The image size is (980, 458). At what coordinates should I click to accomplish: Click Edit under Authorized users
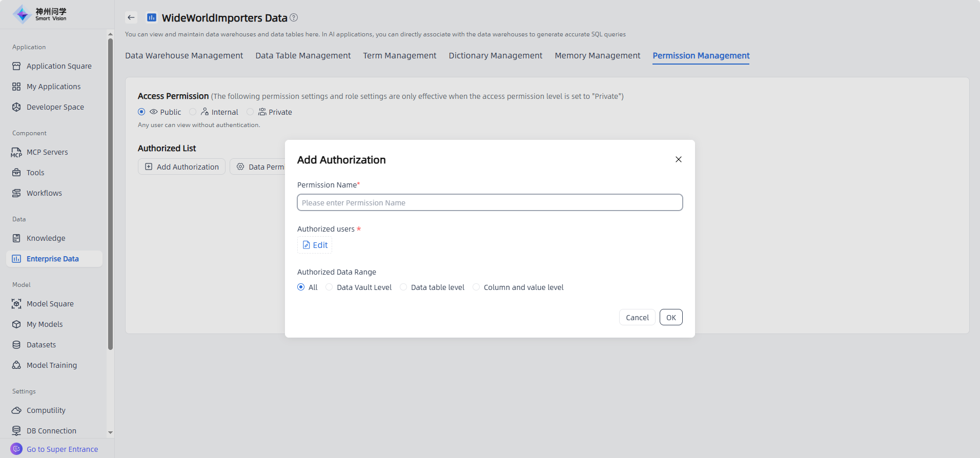point(315,245)
